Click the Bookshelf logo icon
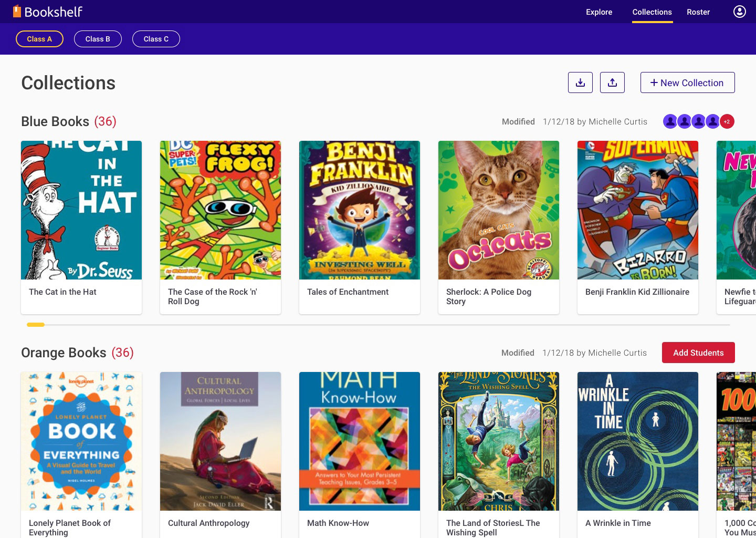Image resolution: width=756 pixels, height=538 pixels. (x=17, y=11)
